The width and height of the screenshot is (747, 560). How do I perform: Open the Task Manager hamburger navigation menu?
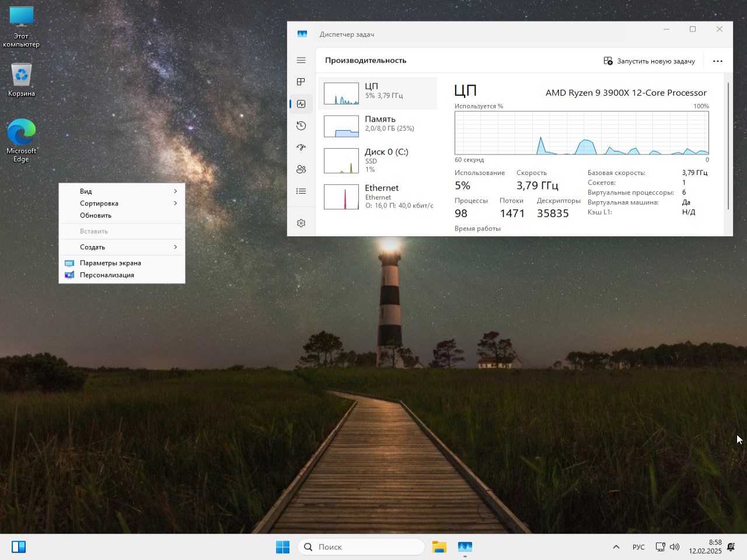tap(301, 60)
